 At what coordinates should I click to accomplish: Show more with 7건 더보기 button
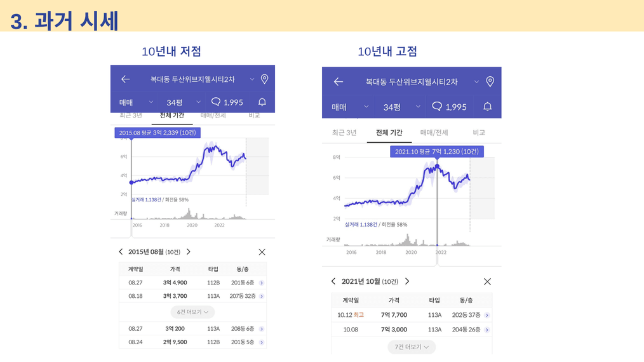click(x=412, y=347)
